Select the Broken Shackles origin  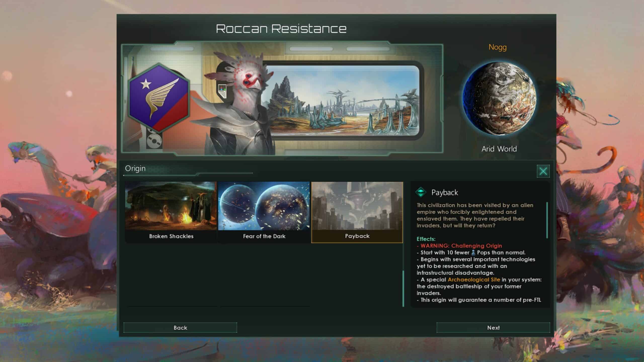coord(171,212)
